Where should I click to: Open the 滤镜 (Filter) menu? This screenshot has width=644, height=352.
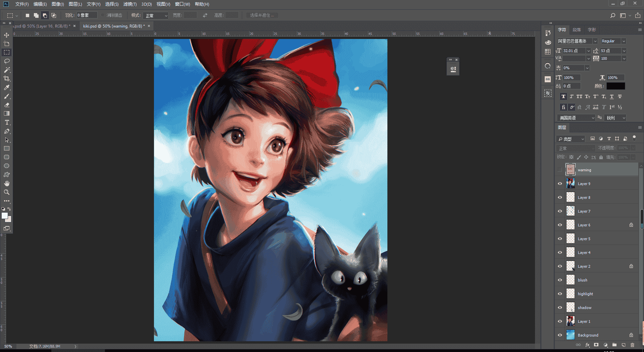tap(130, 4)
